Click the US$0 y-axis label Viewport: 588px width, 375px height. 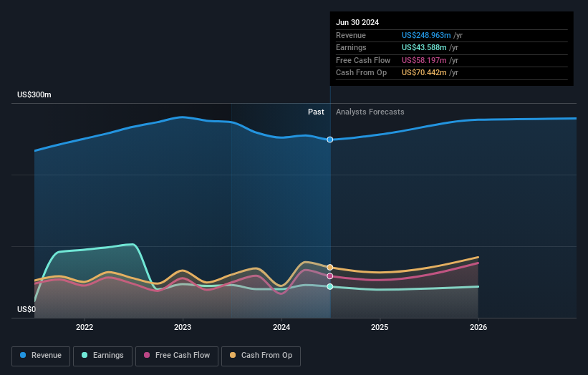click(x=26, y=309)
